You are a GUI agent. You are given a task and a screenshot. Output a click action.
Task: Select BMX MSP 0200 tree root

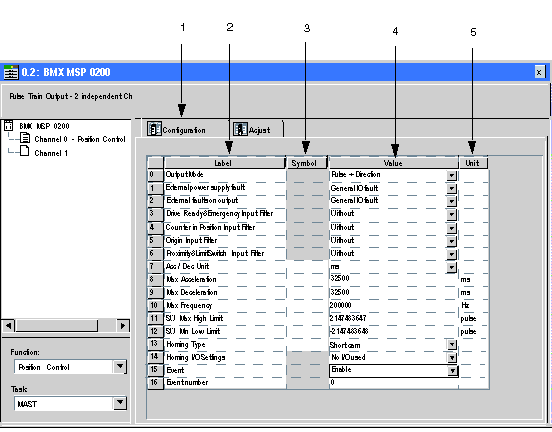tap(44, 126)
